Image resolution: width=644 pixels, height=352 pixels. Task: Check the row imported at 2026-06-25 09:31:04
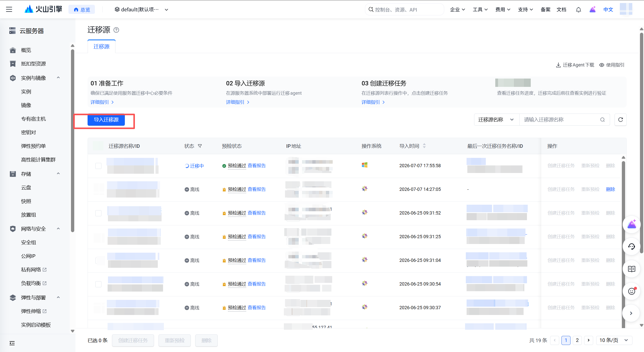pos(98,260)
